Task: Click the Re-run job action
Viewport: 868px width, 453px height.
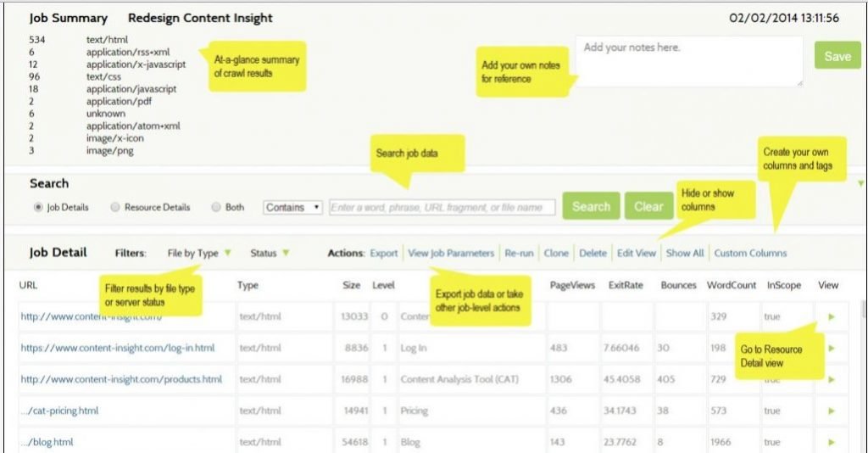Action: pos(519,253)
